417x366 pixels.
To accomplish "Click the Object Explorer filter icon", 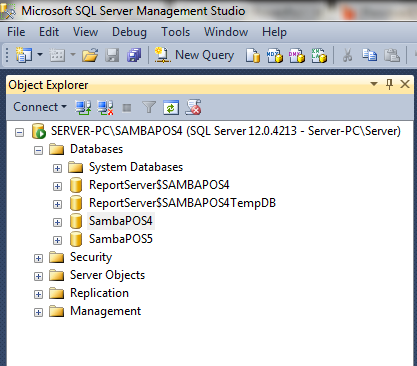I will point(149,107).
